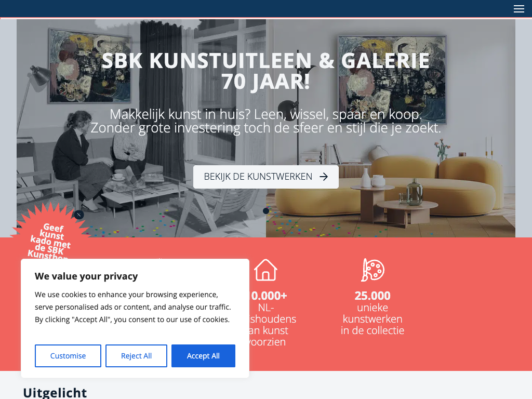Click the Makkelijk kunst in huis subtitle
Screen dimensions: 532x399
pos(265,121)
